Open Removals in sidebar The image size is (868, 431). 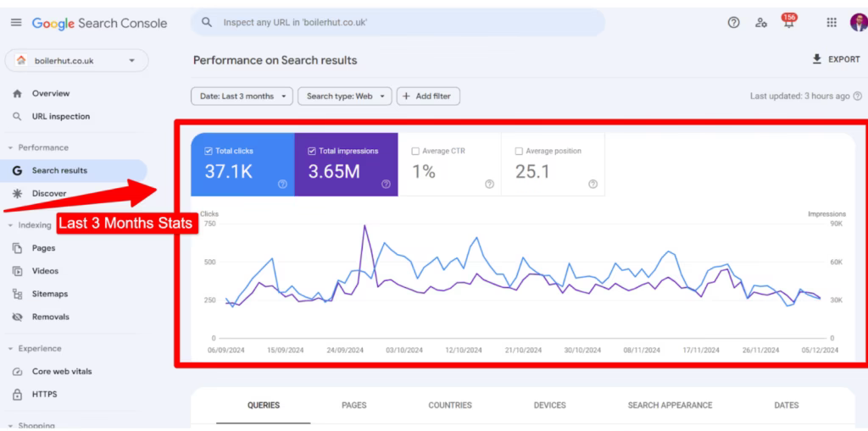(50, 317)
